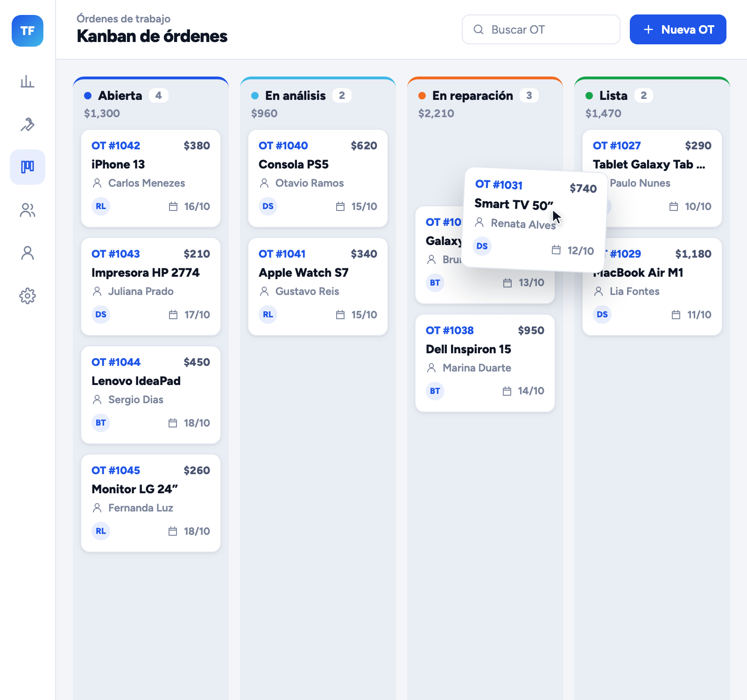The image size is (747, 700).
Task: Select customer name Gustavo Reis
Action: (x=307, y=291)
